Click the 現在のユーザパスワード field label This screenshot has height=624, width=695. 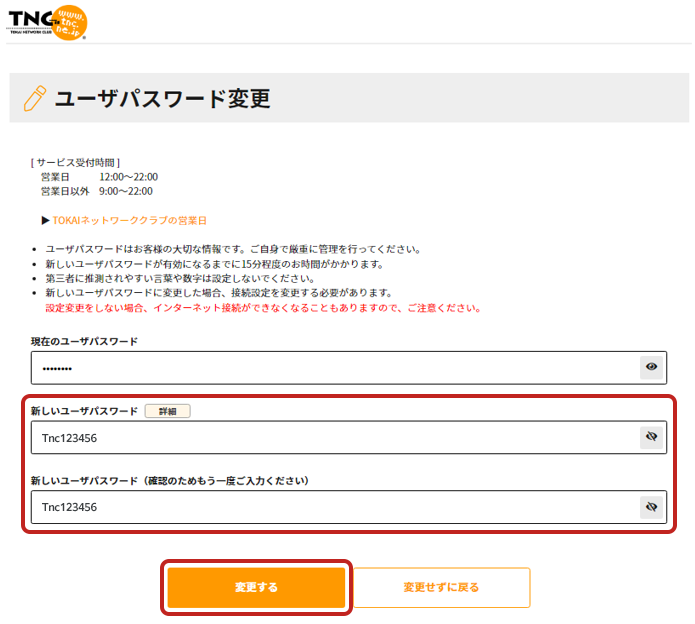84,341
